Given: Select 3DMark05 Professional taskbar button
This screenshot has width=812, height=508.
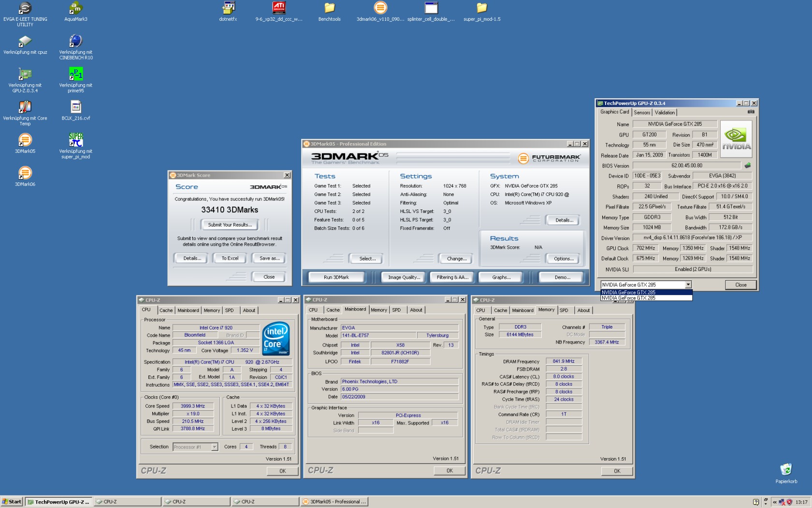Looking at the screenshot, I should [x=334, y=502].
